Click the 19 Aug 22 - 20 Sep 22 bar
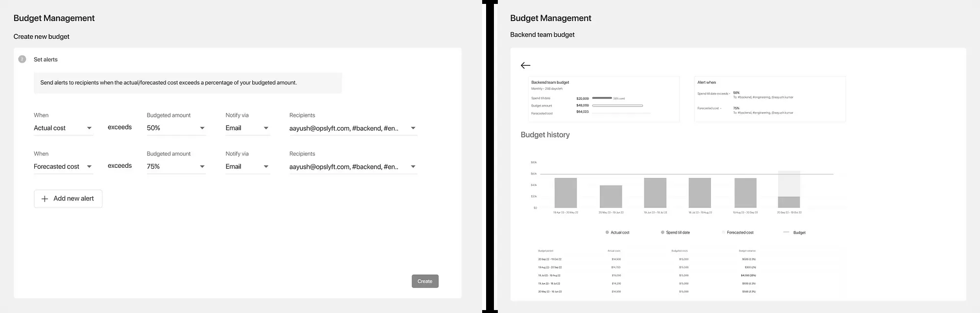The height and width of the screenshot is (313, 980). pos(745,193)
